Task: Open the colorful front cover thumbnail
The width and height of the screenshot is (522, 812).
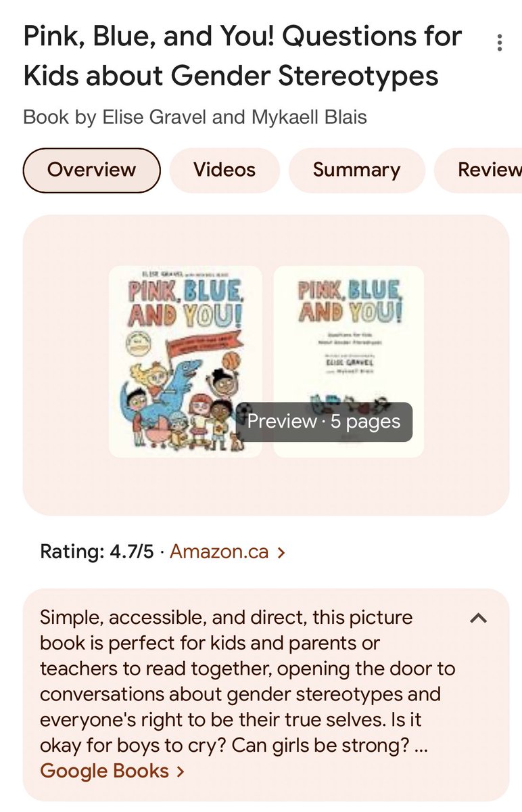Action: coord(185,361)
